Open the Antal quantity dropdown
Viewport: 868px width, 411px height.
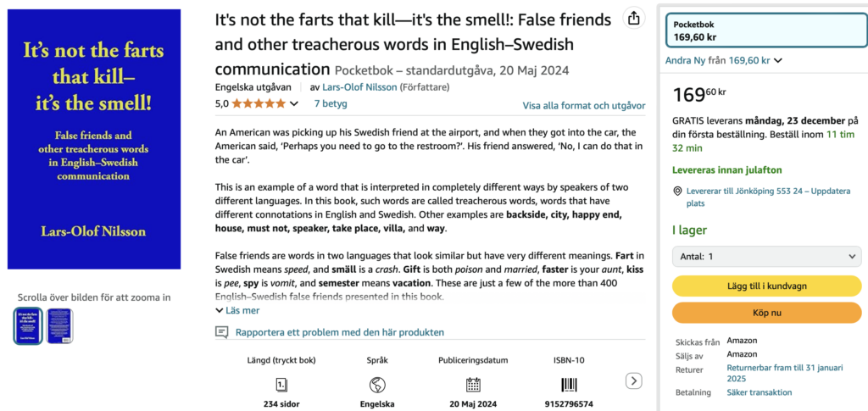tap(766, 256)
